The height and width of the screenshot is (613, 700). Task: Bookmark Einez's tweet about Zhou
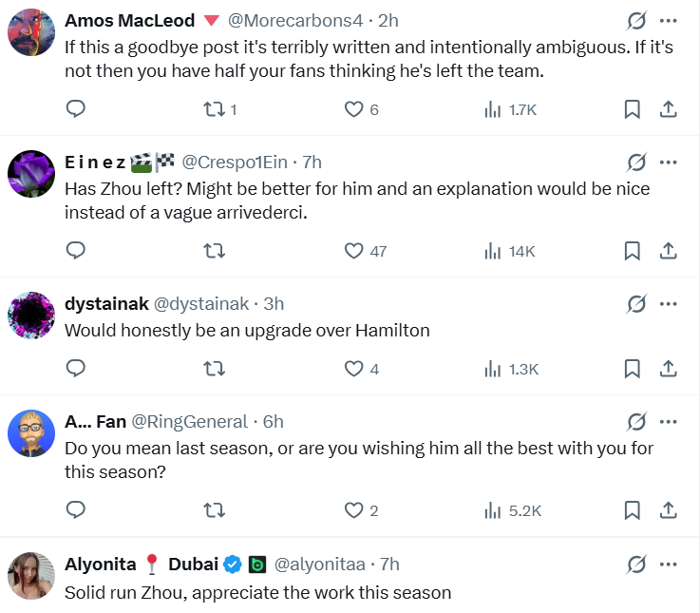632,251
